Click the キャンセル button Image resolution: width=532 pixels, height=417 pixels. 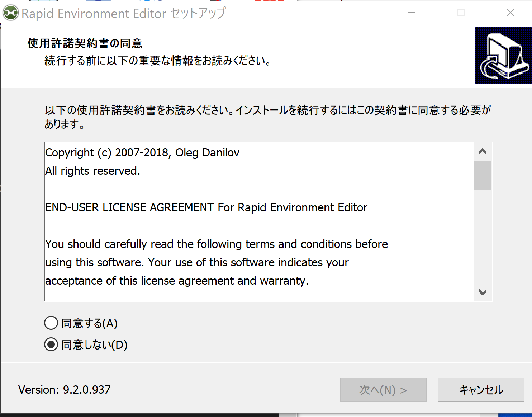tap(481, 389)
